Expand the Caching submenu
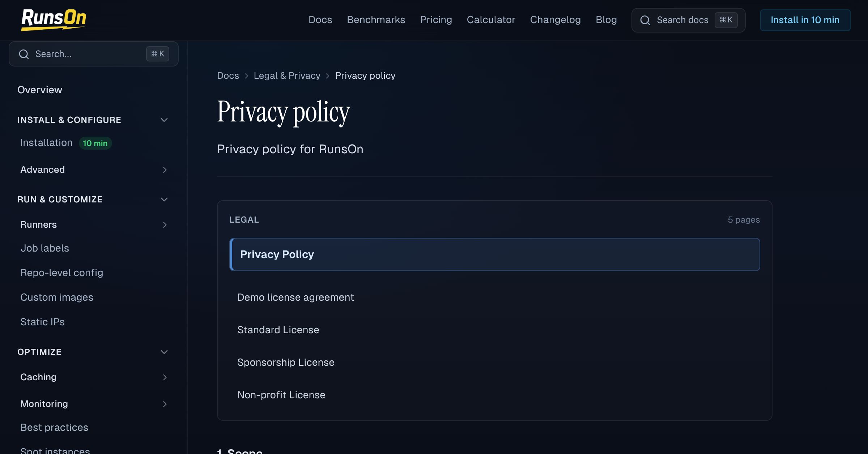 click(x=165, y=377)
